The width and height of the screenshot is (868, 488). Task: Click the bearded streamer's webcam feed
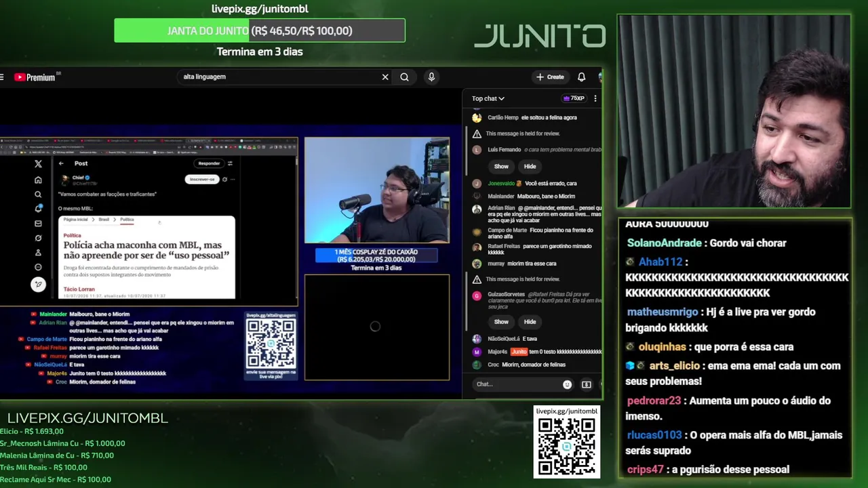tap(734, 111)
